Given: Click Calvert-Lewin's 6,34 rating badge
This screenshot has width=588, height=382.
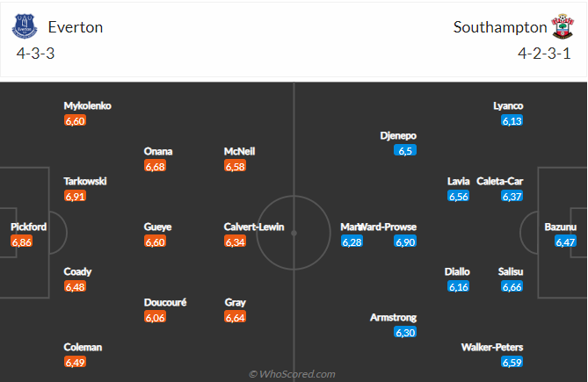Looking at the screenshot, I should [x=235, y=241].
